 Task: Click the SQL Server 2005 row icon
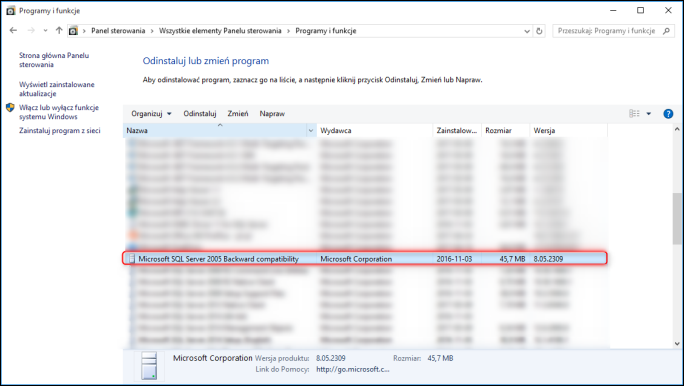[131, 259]
